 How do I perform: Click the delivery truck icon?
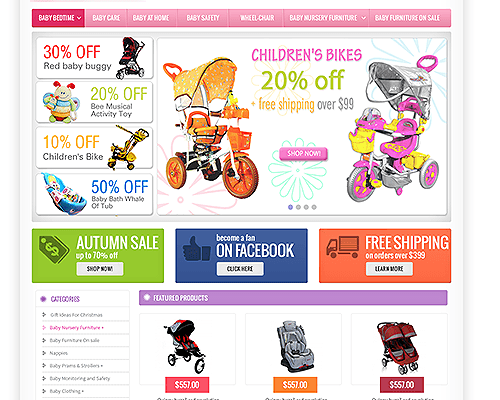coord(343,247)
